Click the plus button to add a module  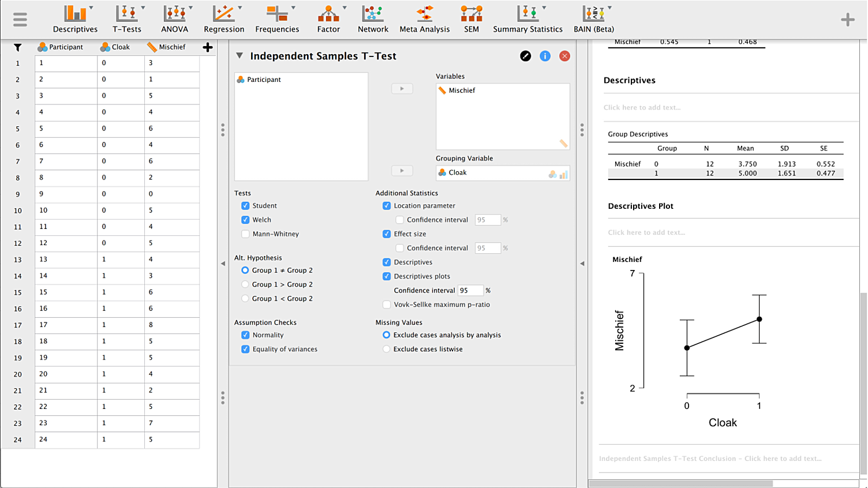click(847, 20)
